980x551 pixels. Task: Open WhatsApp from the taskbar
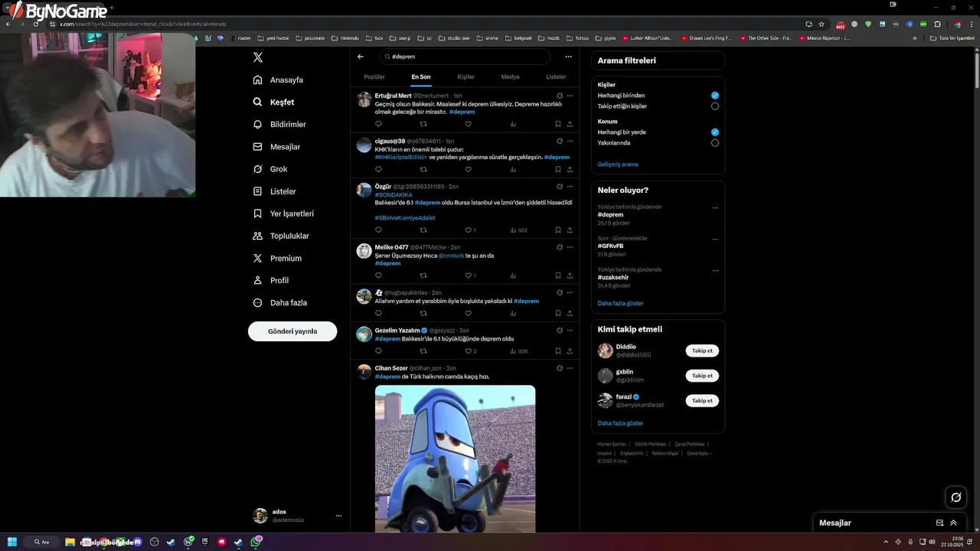pyautogui.click(x=256, y=542)
